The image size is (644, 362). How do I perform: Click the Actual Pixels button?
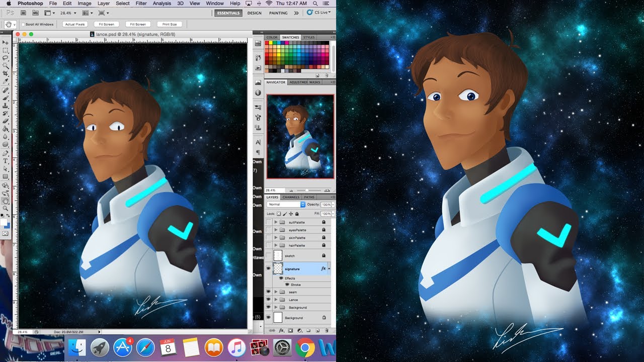tap(75, 24)
